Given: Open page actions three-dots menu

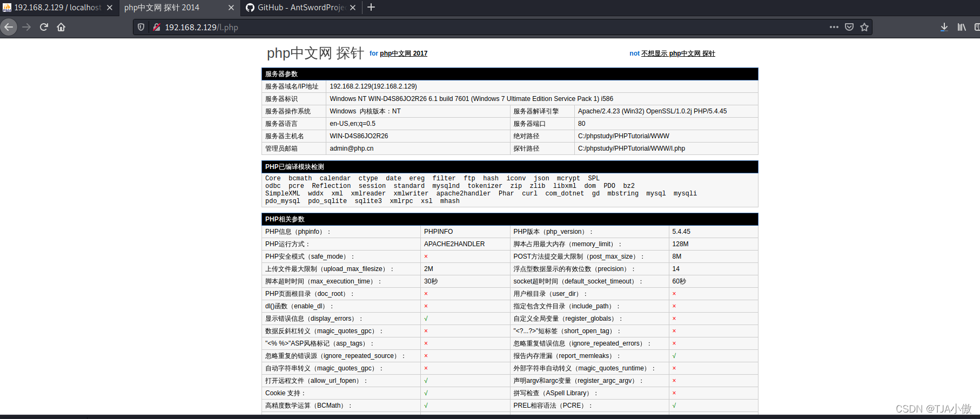Looking at the screenshot, I should [x=834, y=27].
